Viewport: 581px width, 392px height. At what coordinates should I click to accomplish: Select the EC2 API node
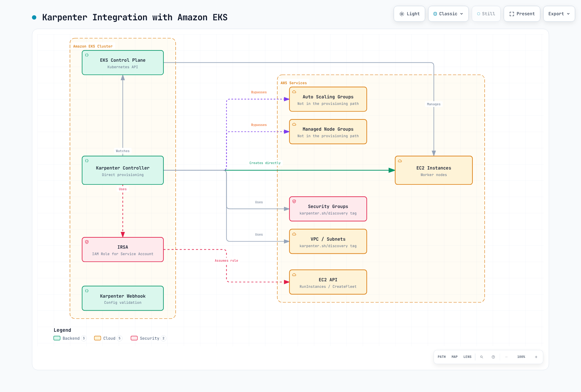click(328, 282)
